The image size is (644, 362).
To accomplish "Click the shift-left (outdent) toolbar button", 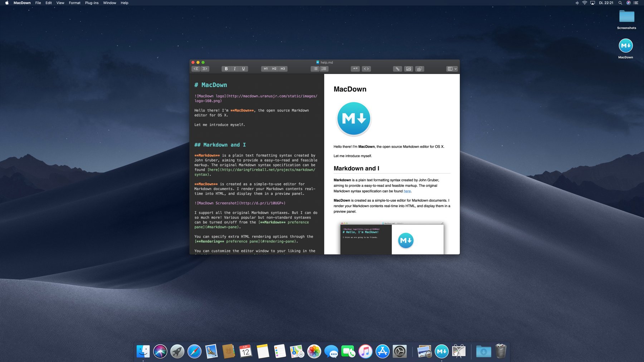I will click(196, 69).
